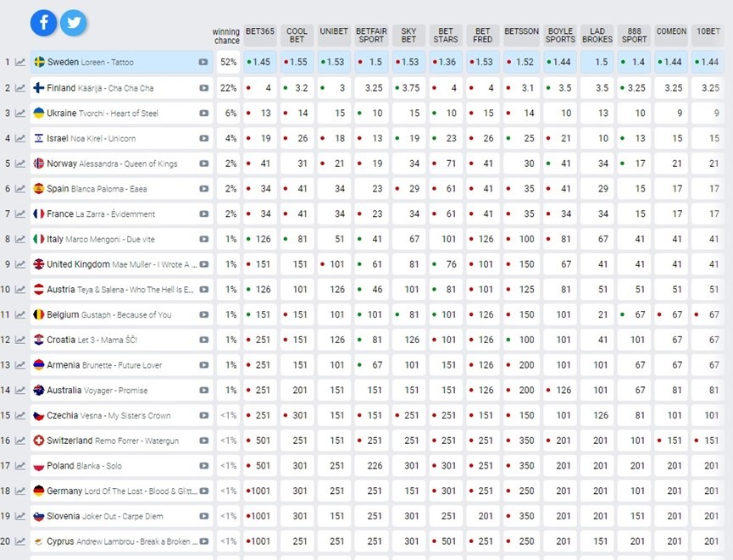Screen dimensions: 733x560
Task: Open Ukraine's odds history chart icon
Action: pyautogui.click(x=20, y=114)
